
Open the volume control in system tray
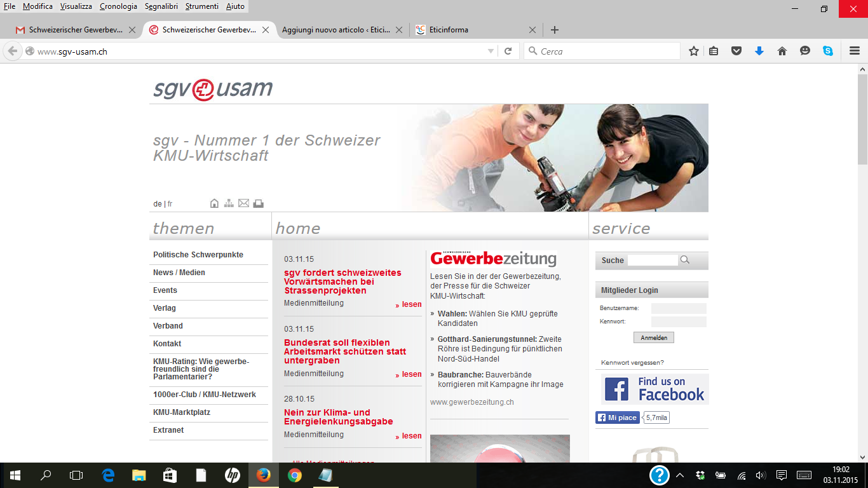coord(761,475)
